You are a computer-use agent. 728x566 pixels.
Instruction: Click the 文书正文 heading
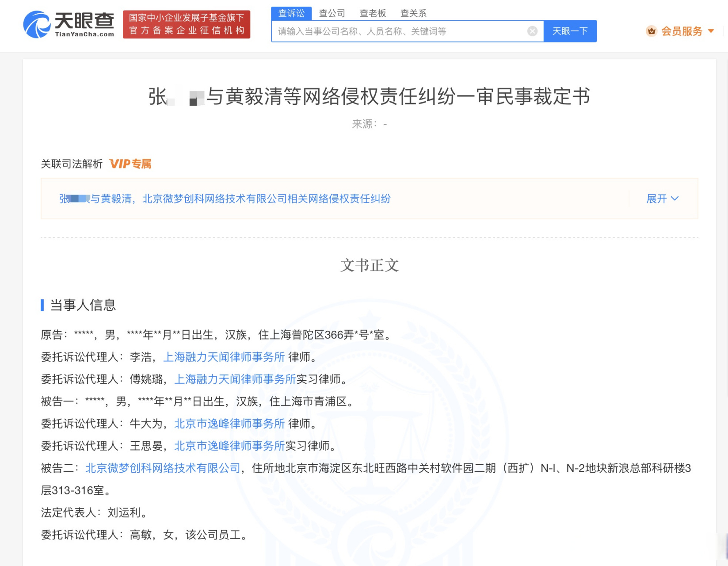click(370, 265)
